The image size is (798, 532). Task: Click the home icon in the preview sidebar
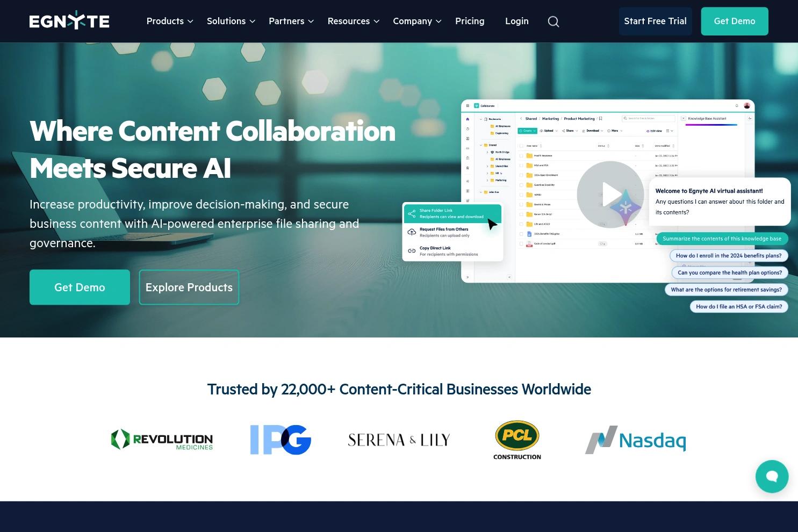tap(468, 119)
